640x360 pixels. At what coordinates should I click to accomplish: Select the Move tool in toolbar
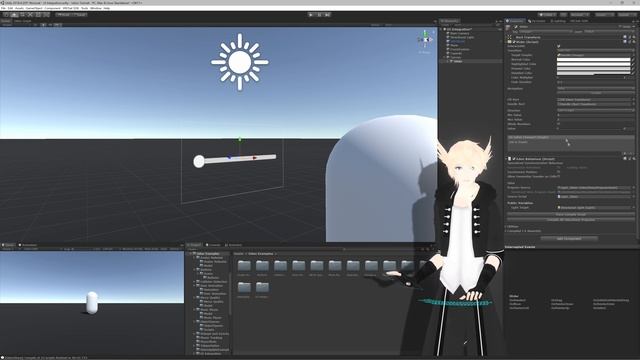[x=14, y=15]
